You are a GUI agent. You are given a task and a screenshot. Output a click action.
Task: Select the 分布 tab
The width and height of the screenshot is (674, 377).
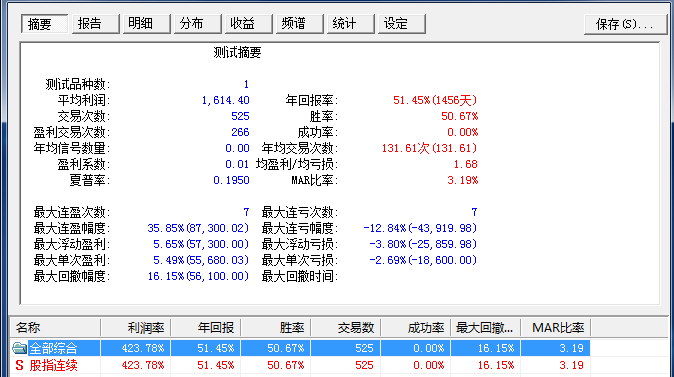198,24
